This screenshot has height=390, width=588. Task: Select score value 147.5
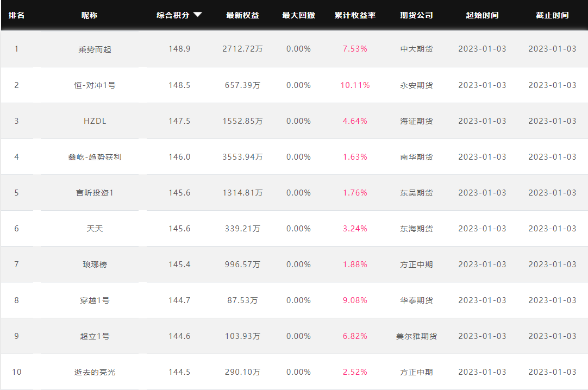pyautogui.click(x=179, y=121)
